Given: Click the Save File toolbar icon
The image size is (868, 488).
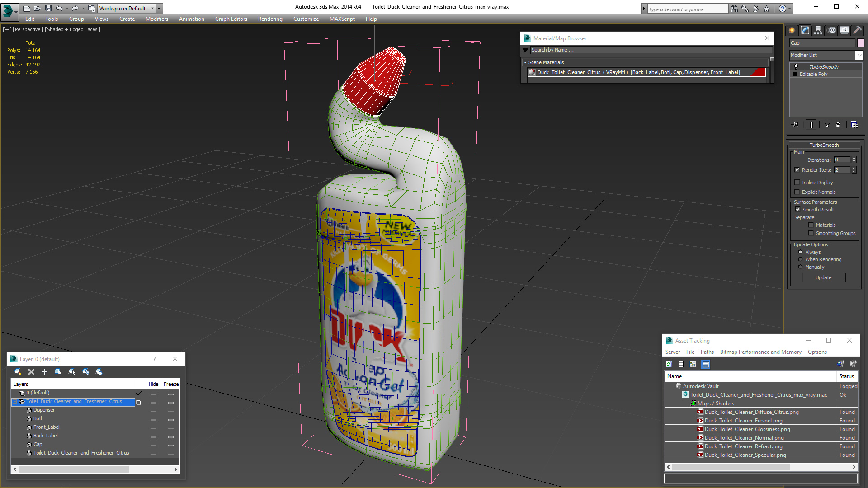Looking at the screenshot, I should (48, 8).
